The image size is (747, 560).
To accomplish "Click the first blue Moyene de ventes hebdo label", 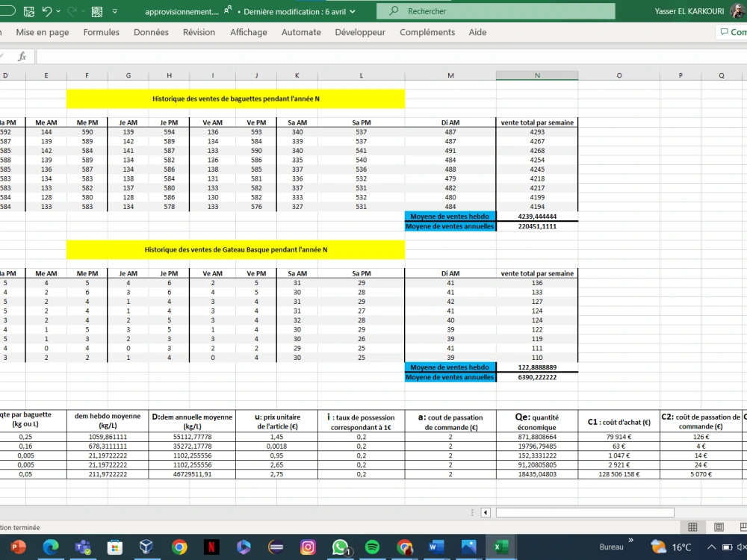I will tap(450, 217).
